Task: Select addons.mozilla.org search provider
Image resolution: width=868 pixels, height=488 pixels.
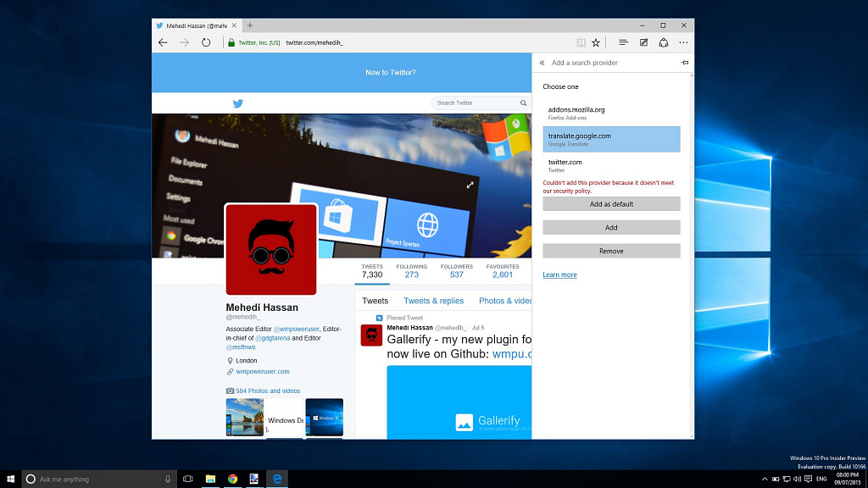Action: click(611, 113)
